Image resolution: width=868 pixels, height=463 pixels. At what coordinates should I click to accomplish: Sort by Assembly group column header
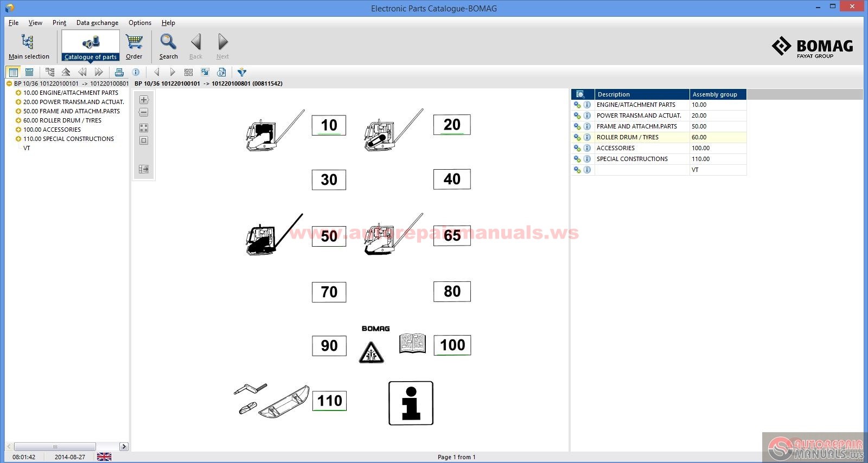[718, 94]
